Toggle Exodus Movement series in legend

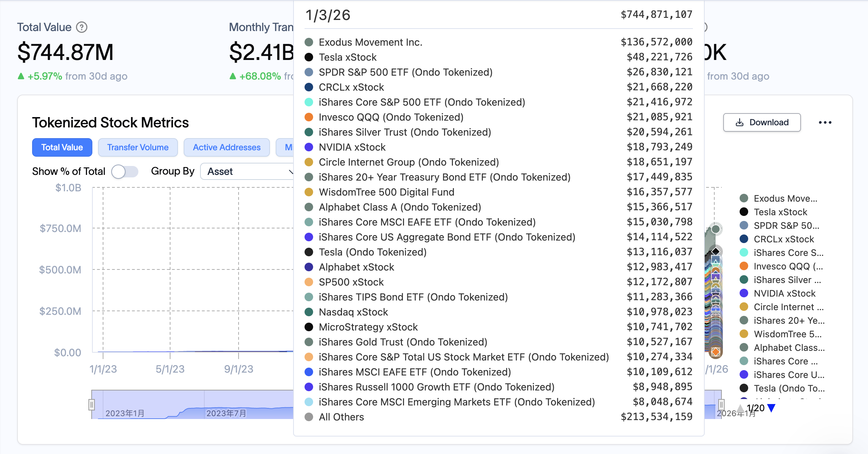click(785, 198)
